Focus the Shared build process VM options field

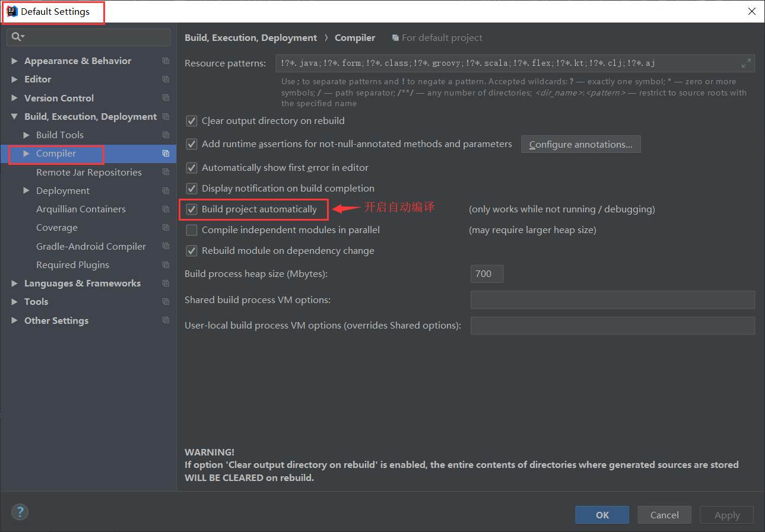[x=612, y=300]
